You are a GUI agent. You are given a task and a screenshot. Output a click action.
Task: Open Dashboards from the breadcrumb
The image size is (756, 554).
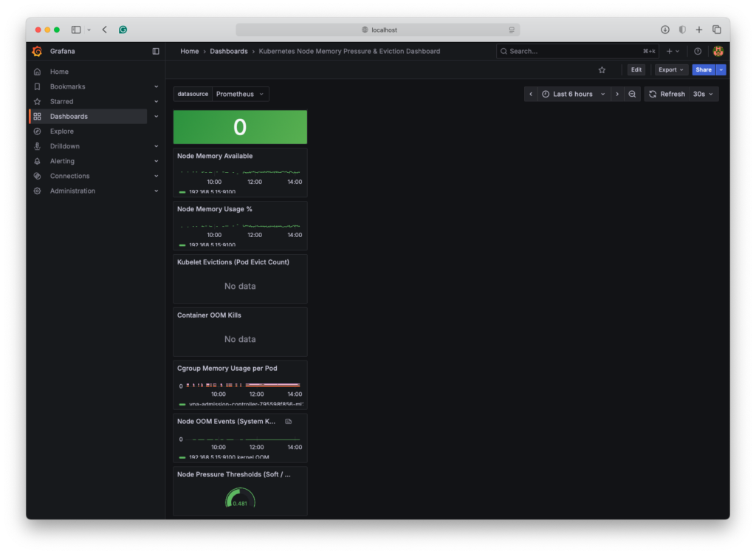(x=229, y=51)
